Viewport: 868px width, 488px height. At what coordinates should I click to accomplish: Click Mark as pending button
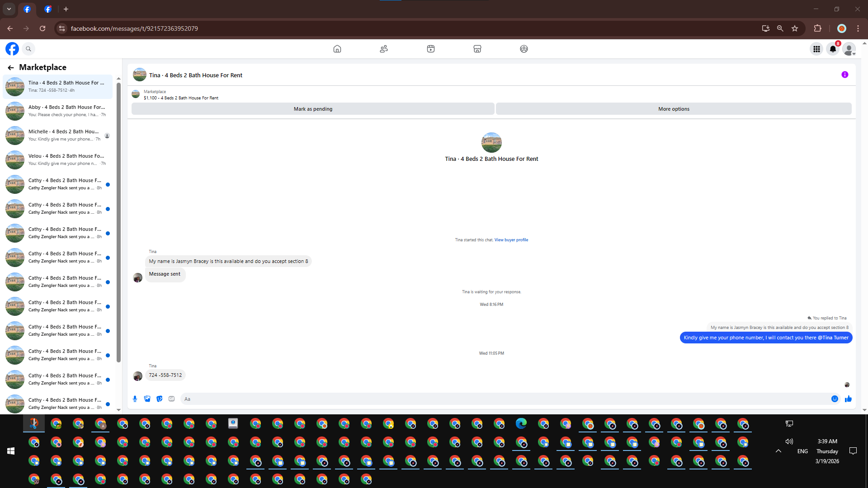pyautogui.click(x=313, y=109)
